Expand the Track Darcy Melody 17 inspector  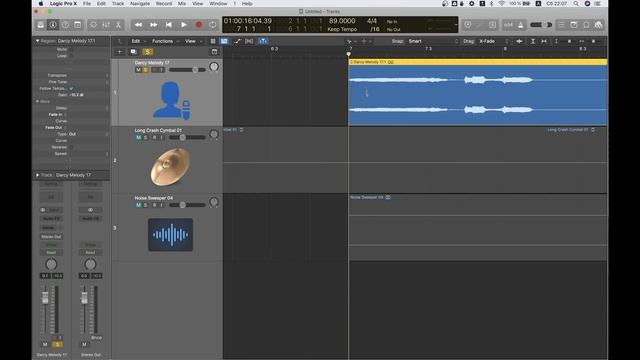[38, 175]
